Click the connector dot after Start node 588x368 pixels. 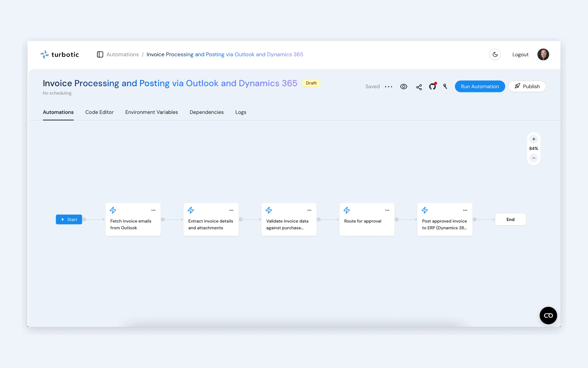(x=84, y=219)
